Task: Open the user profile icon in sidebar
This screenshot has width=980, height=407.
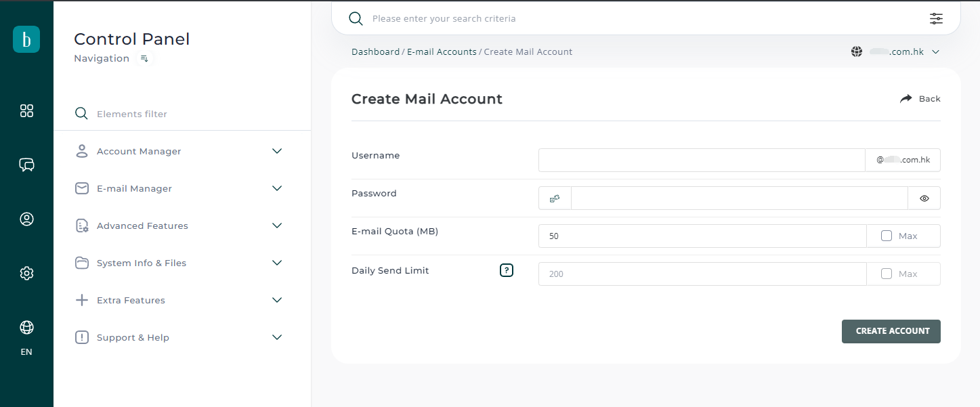Action: (x=26, y=219)
